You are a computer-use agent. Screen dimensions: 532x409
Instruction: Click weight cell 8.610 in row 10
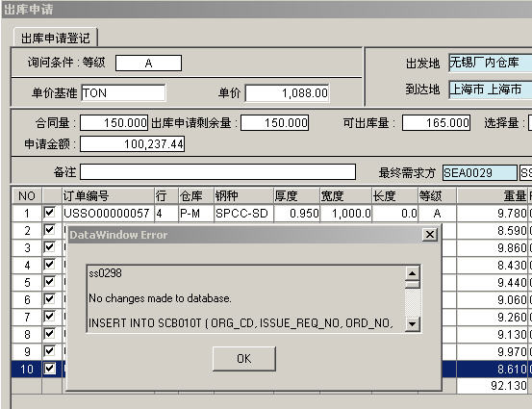tap(493, 369)
